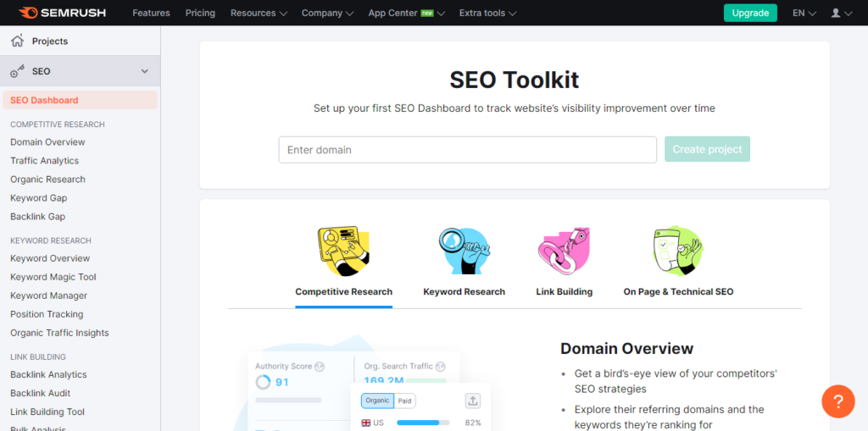Image resolution: width=868 pixels, height=431 pixels.
Task: Open Link Building Tool in sidebar
Action: pos(47,412)
